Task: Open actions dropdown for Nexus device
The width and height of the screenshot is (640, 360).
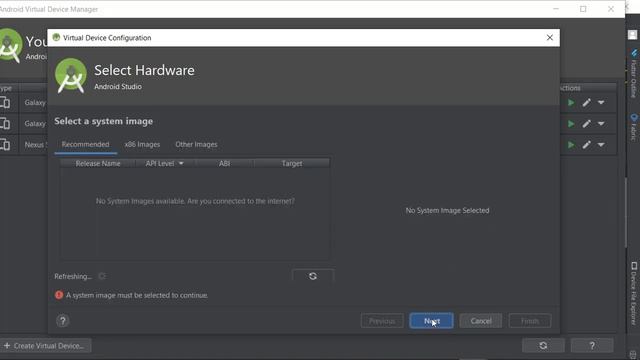Action: (601, 145)
